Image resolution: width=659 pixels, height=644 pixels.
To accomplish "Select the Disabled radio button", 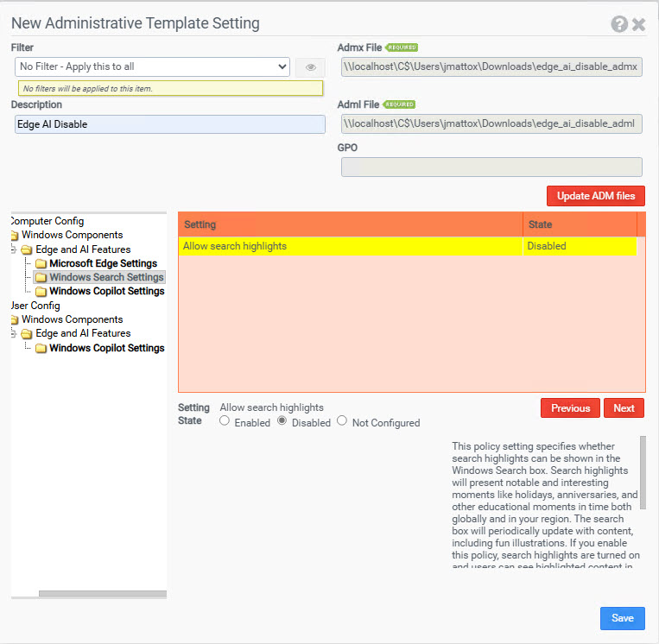I will click(282, 421).
